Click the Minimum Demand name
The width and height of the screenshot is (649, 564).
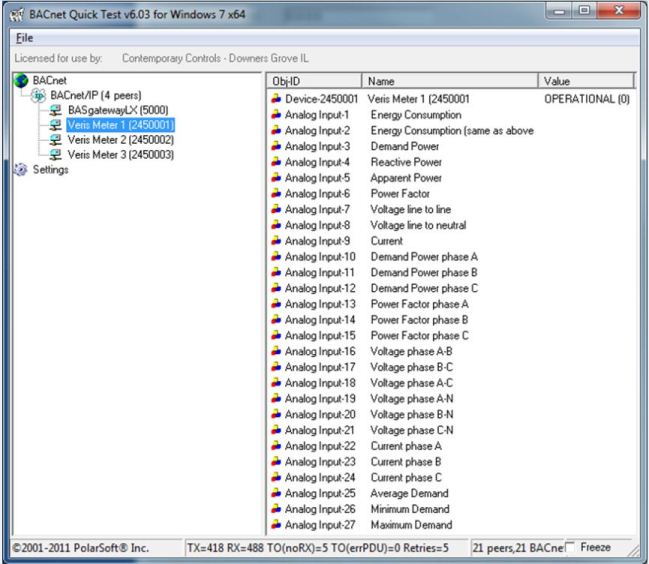410,509
